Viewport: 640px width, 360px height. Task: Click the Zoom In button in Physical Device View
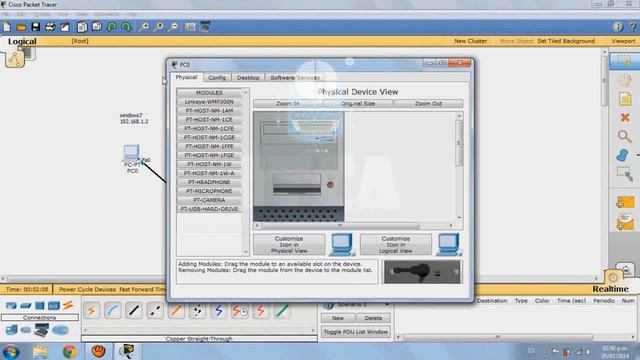point(288,104)
